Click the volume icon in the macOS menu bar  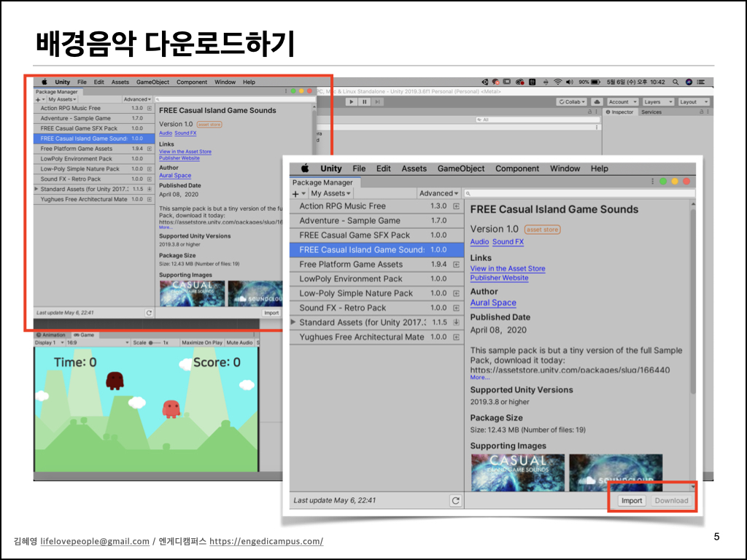(x=569, y=82)
